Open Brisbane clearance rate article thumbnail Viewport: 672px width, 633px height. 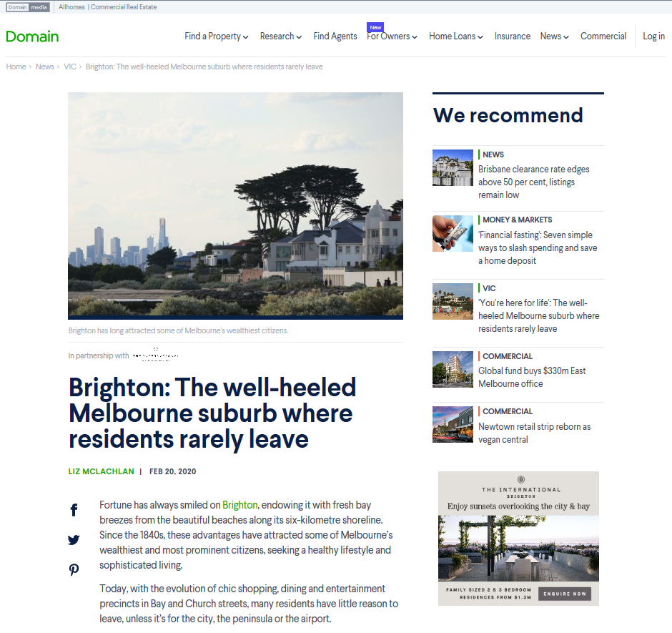[x=453, y=167]
